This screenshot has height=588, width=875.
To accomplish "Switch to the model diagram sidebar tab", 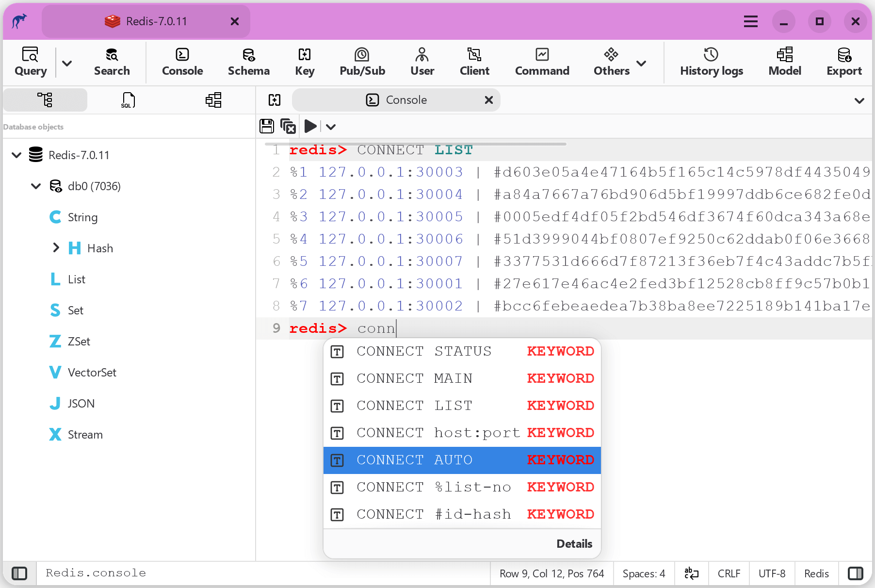I will (x=213, y=100).
